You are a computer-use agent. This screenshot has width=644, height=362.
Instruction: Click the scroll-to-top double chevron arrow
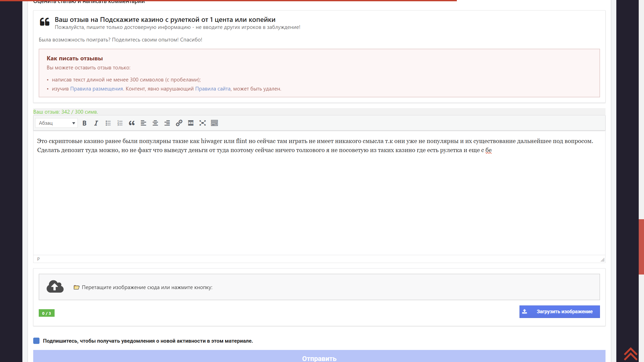click(630, 354)
